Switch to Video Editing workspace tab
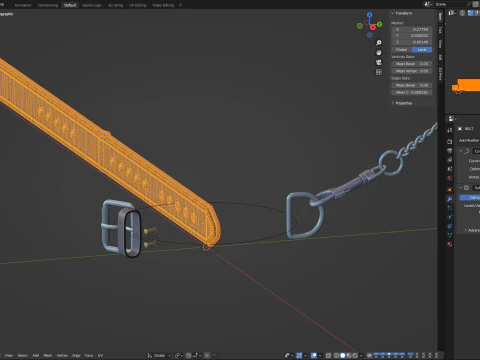The width and height of the screenshot is (480, 360). point(163,5)
